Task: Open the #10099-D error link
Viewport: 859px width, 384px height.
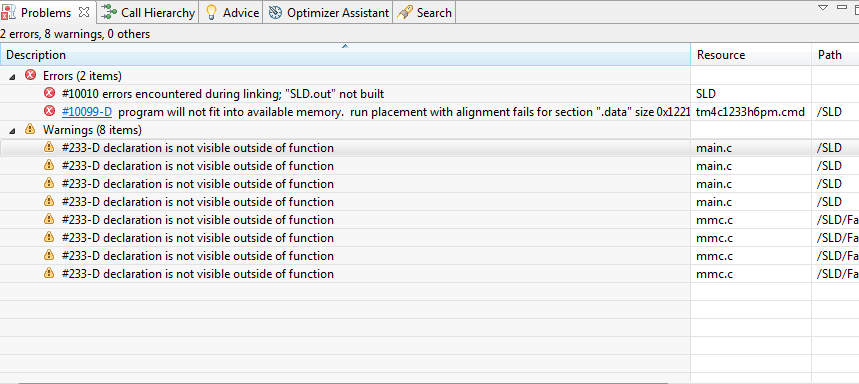Action: (87, 112)
